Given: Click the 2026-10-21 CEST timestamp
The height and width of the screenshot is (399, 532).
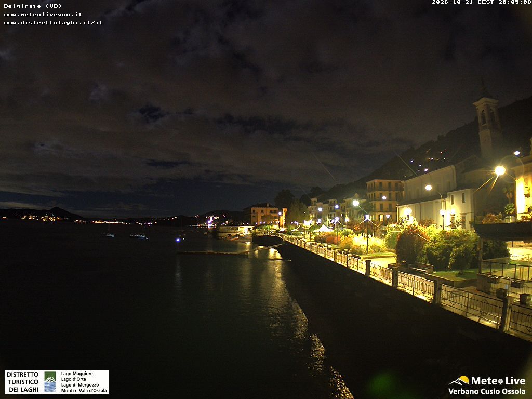Looking at the screenshot, I should 482,3.
